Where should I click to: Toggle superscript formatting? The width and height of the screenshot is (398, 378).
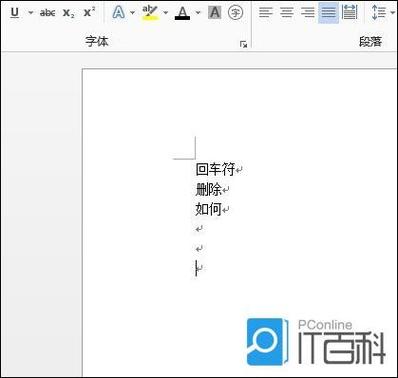(x=89, y=13)
